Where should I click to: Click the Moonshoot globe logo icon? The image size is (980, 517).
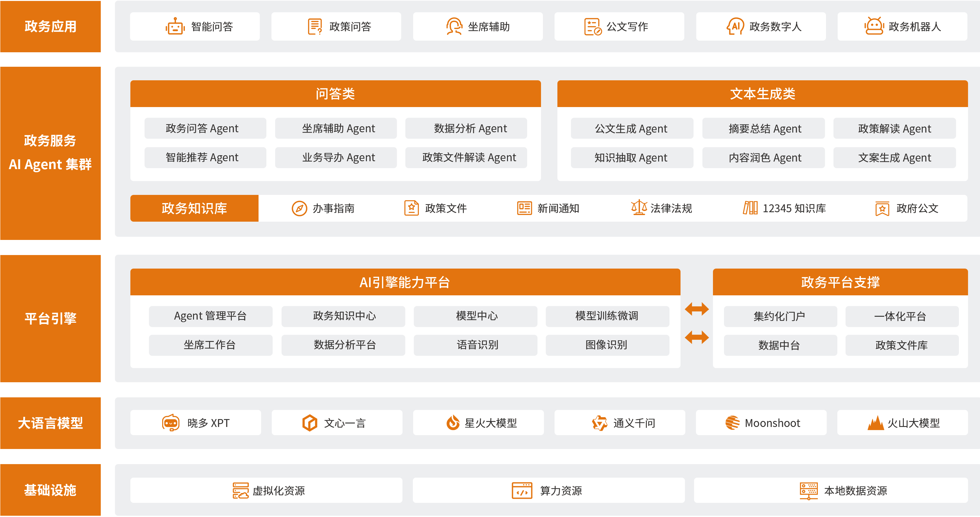(x=732, y=423)
